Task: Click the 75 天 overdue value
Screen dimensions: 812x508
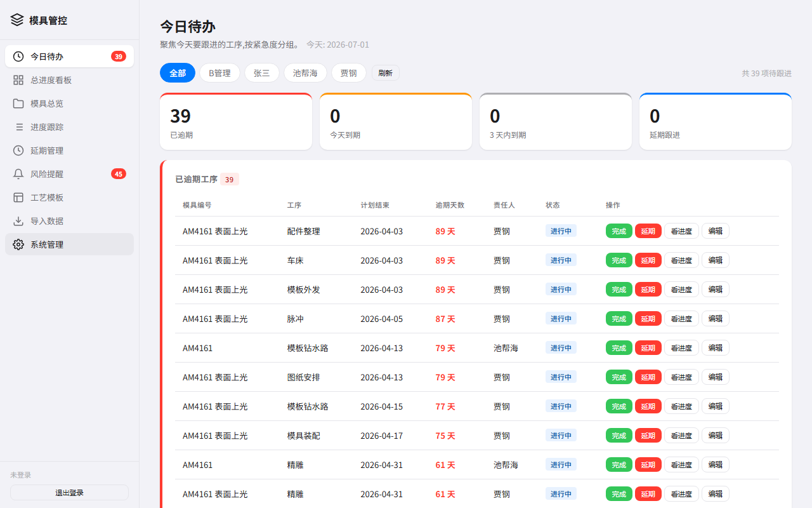Action: 445,436
